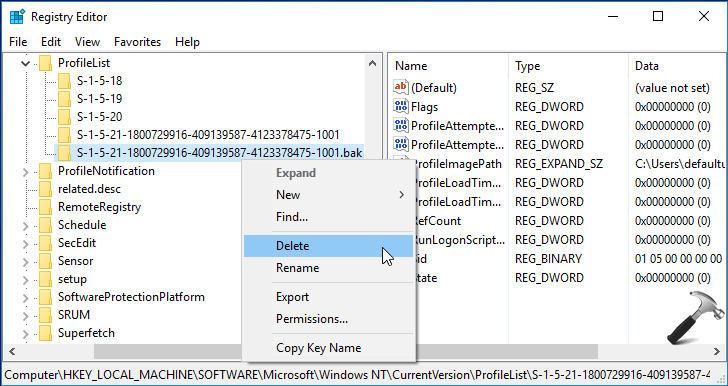Click the folder icon of the highlighted .bak key
The height and width of the screenshot is (386, 728).
click(65, 153)
